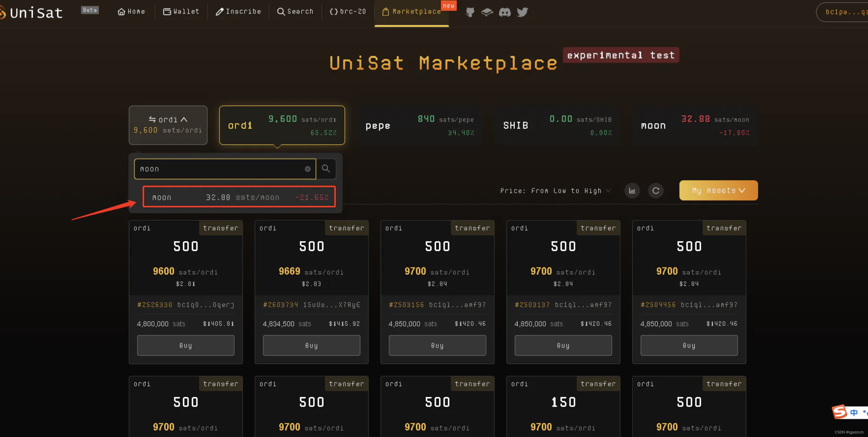The width and height of the screenshot is (868, 437).
Task: Select the moon search result row
Action: 239,197
